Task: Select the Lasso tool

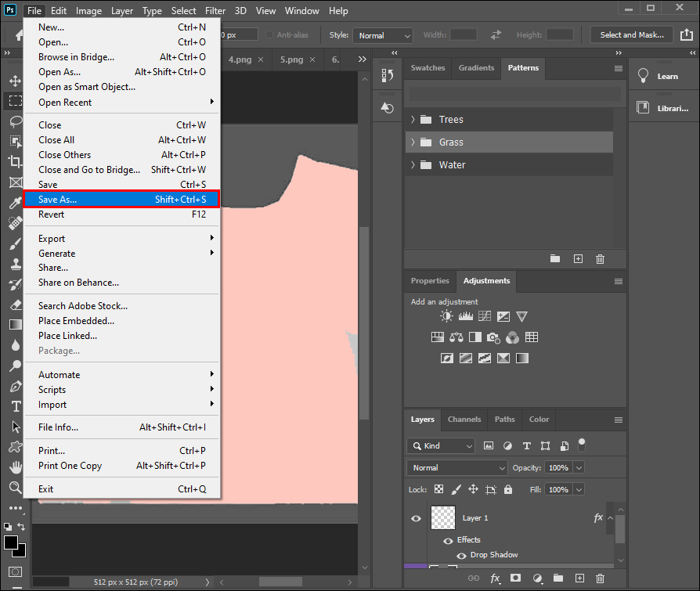Action: [x=15, y=121]
